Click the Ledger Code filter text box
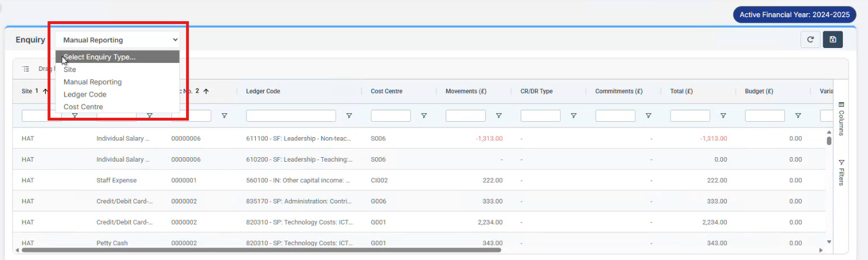 (x=291, y=116)
